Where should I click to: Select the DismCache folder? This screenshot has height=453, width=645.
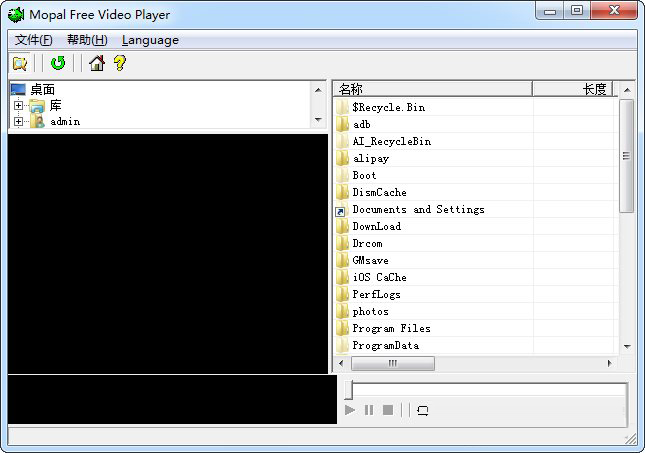pyautogui.click(x=379, y=193)
